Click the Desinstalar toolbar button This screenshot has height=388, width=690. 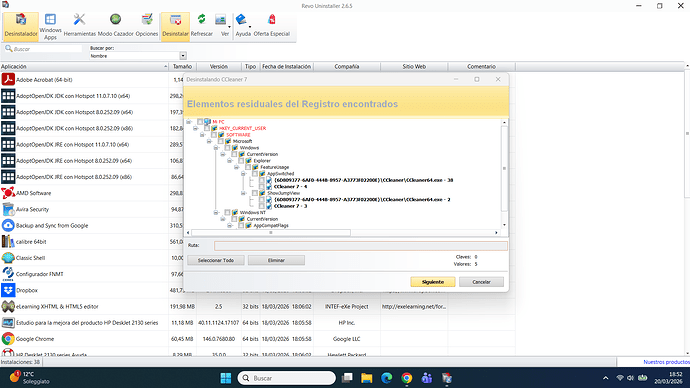(175, 26)
